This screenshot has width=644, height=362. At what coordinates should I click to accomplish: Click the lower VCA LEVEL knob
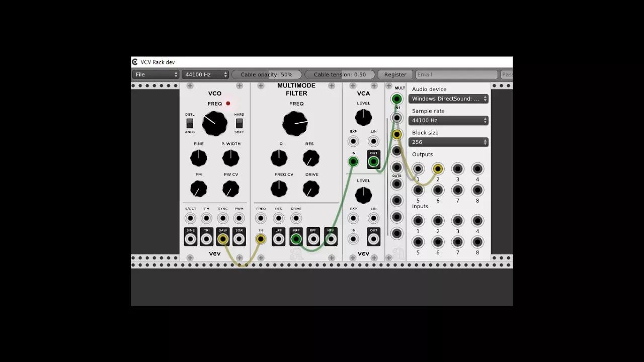pos(363,195)
